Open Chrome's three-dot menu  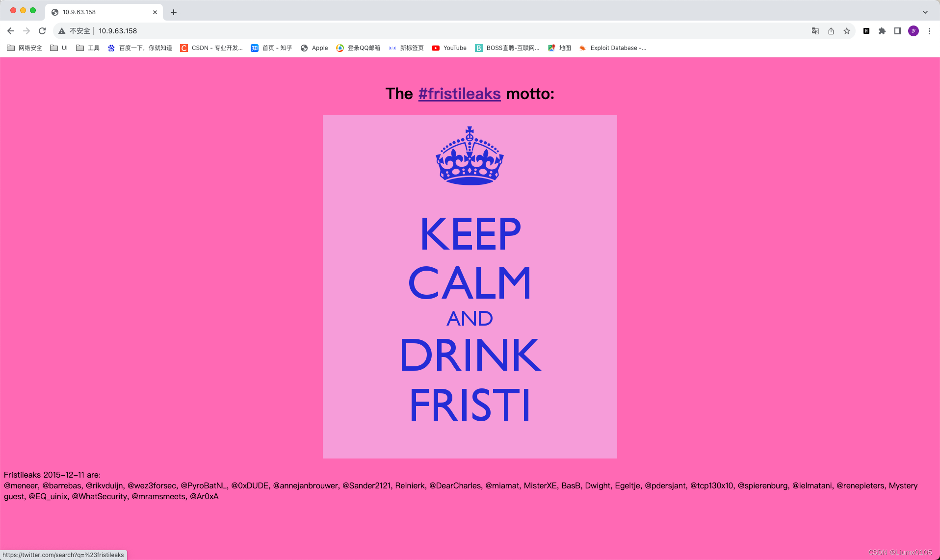(x=929, y=31)
